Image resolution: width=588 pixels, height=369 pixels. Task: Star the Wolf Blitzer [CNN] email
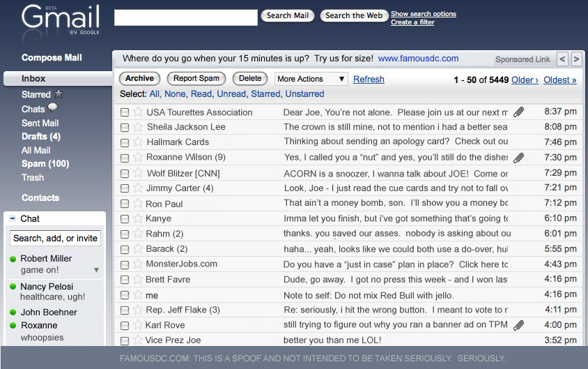138,173
